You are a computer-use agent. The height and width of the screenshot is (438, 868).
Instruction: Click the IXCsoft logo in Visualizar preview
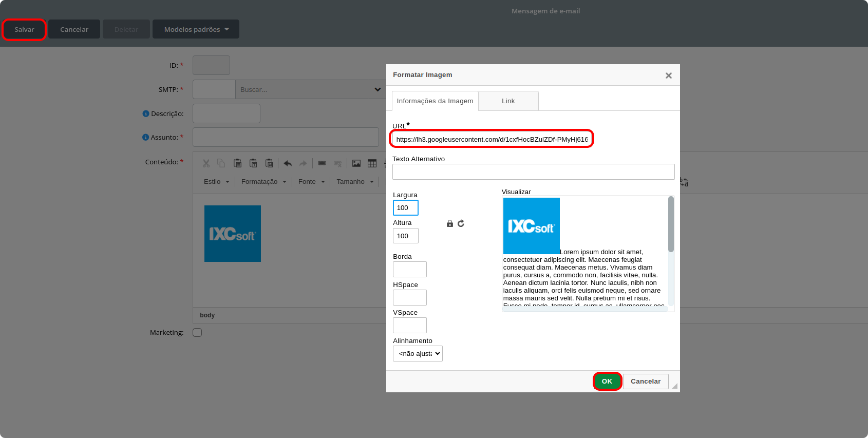tap(532, 226)
